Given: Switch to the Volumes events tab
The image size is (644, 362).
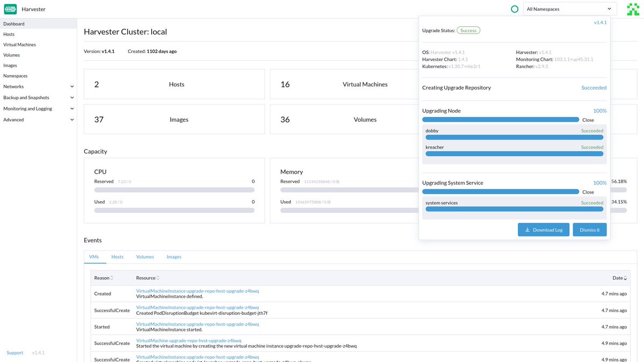Looking at the screenshot, I should tap(145, 257).
